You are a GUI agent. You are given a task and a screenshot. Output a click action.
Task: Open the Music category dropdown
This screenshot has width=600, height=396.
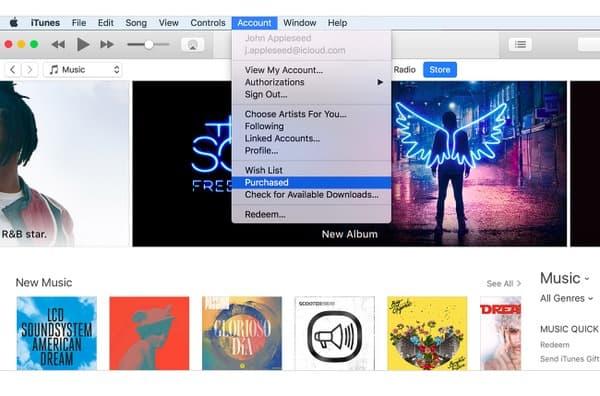coord(564,278)
